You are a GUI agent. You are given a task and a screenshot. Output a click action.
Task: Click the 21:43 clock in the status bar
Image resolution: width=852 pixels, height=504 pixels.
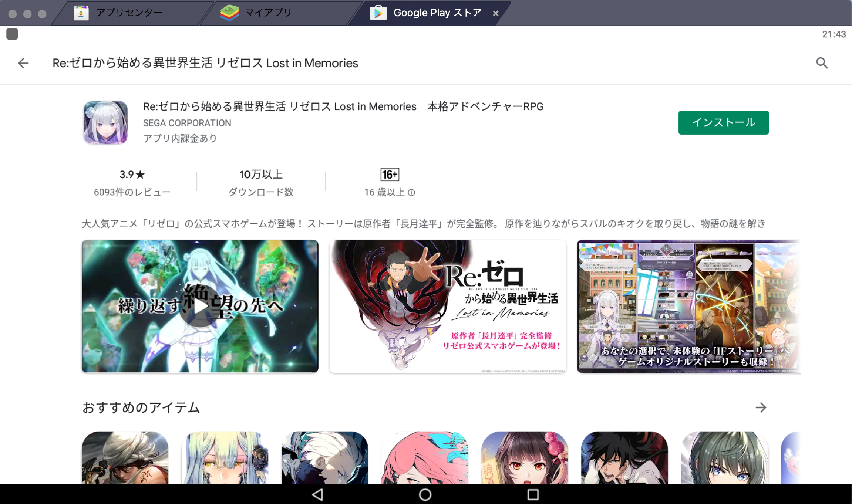[834, 34]
